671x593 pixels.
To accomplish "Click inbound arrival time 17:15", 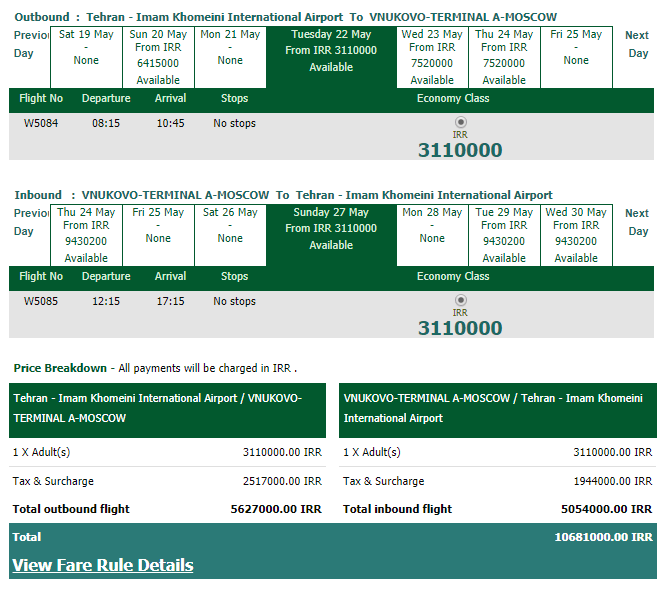I will click(170, 301).
